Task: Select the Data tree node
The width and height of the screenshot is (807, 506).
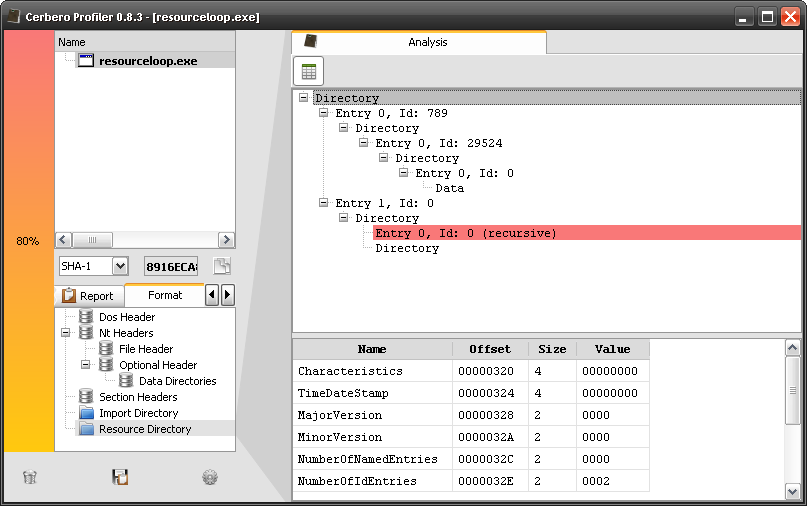Action: tap(449, 188)
